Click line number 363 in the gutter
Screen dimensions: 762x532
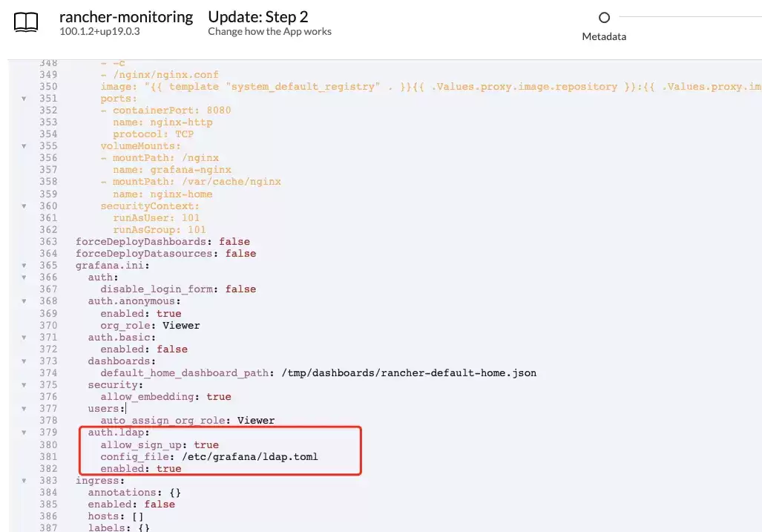coord(48,241)
